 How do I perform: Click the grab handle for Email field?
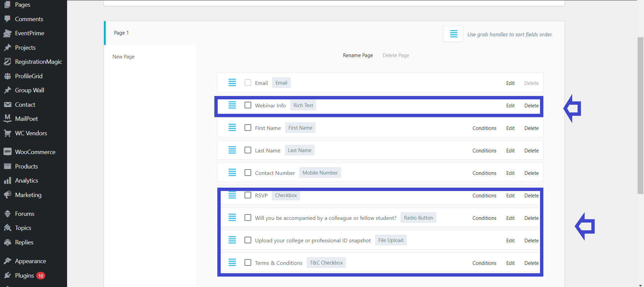pos(232,83)
